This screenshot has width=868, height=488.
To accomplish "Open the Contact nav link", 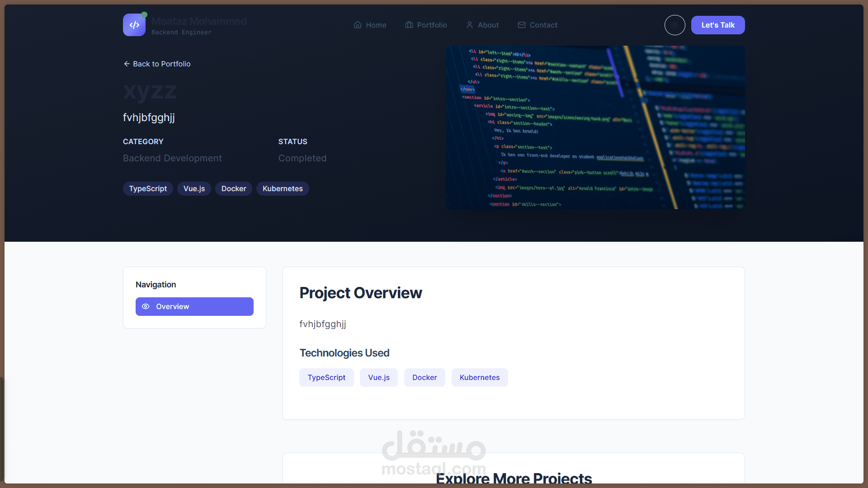I will (543, 25).
